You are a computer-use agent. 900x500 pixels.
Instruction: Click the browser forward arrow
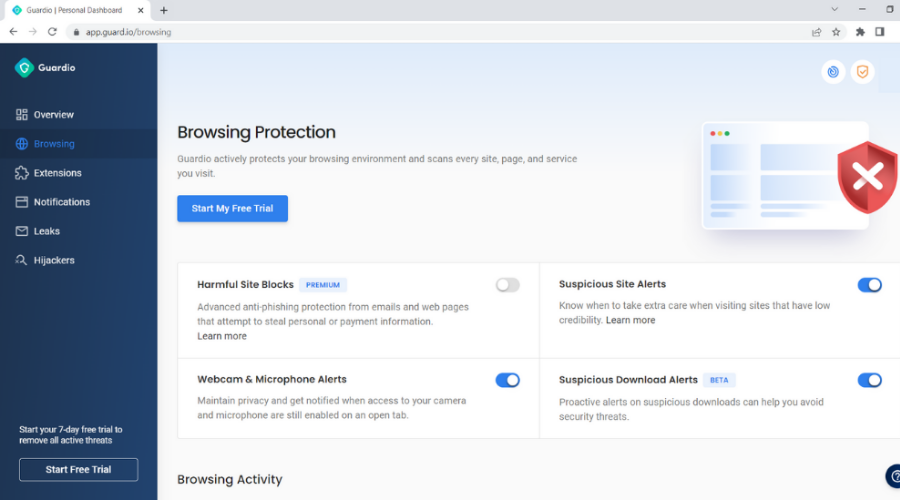pyautogui.click(x=33, y=32)
